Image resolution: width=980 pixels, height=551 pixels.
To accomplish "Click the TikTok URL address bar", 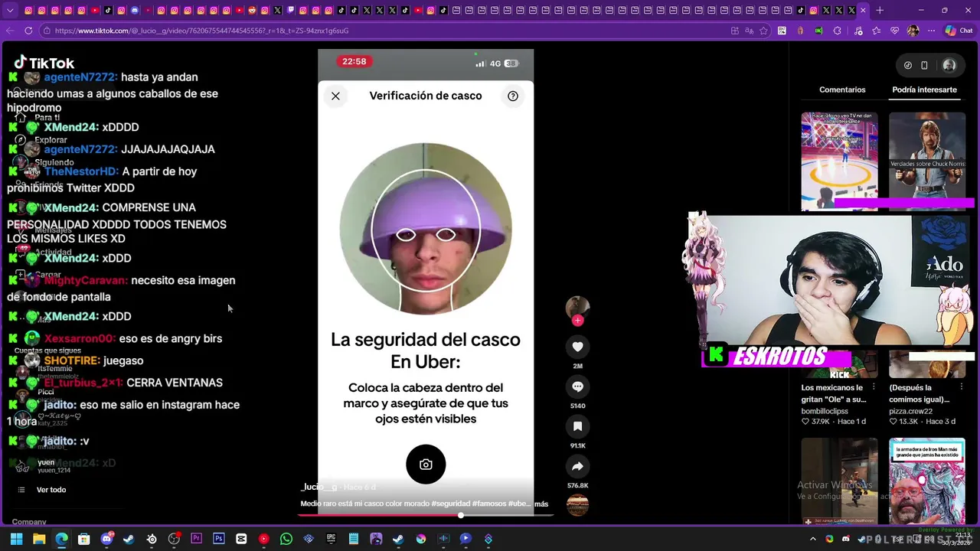I will tap(383, 31).
